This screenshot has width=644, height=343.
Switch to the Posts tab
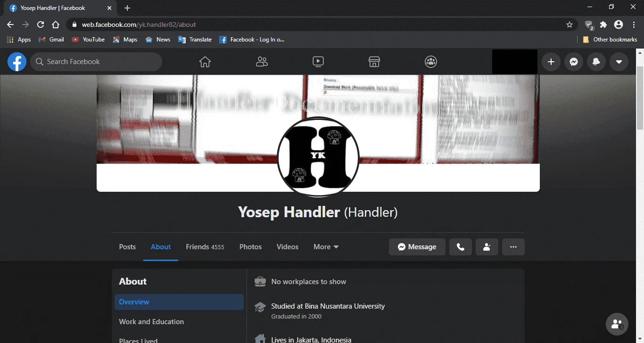point(127,247)
